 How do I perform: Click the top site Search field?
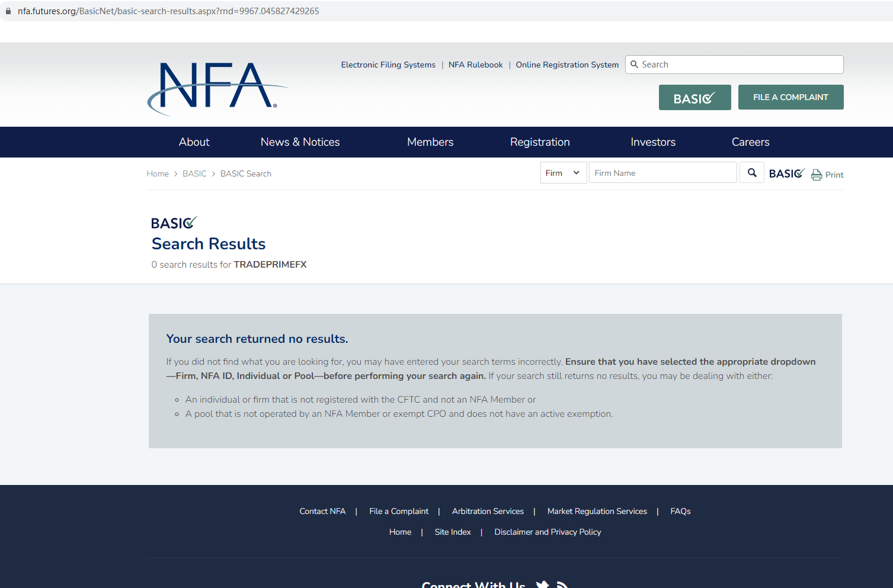(734, 65)
